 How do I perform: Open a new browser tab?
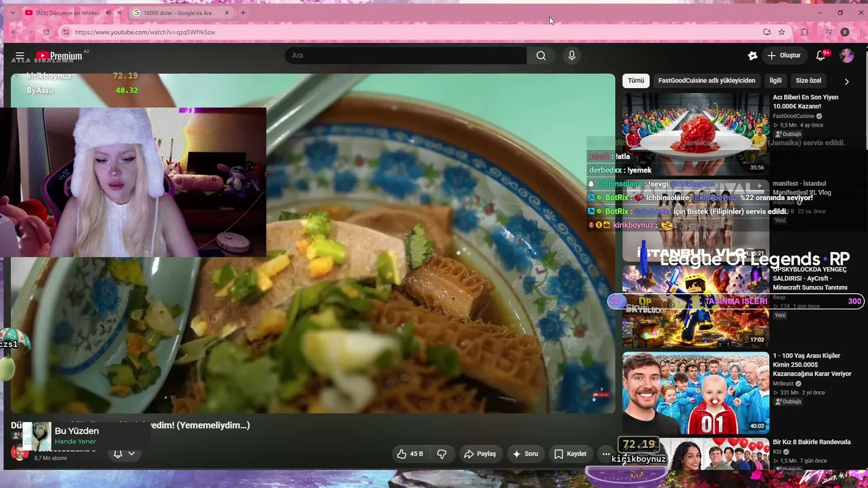[243, 13]
